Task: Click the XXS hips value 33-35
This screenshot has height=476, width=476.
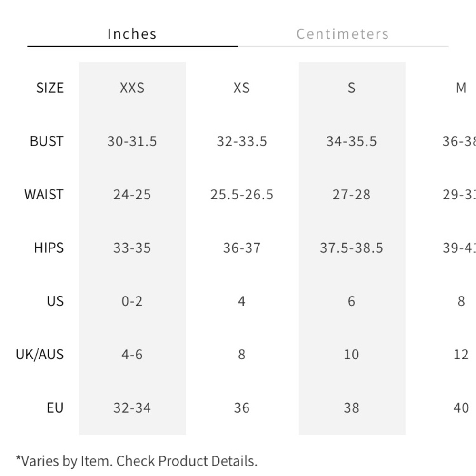Action: click(132, 248)
